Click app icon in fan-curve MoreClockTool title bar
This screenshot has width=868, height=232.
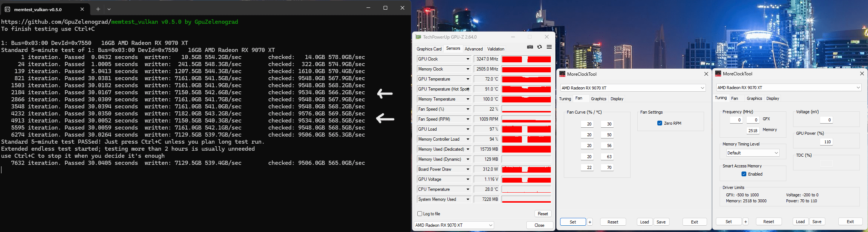click(562, 74)
